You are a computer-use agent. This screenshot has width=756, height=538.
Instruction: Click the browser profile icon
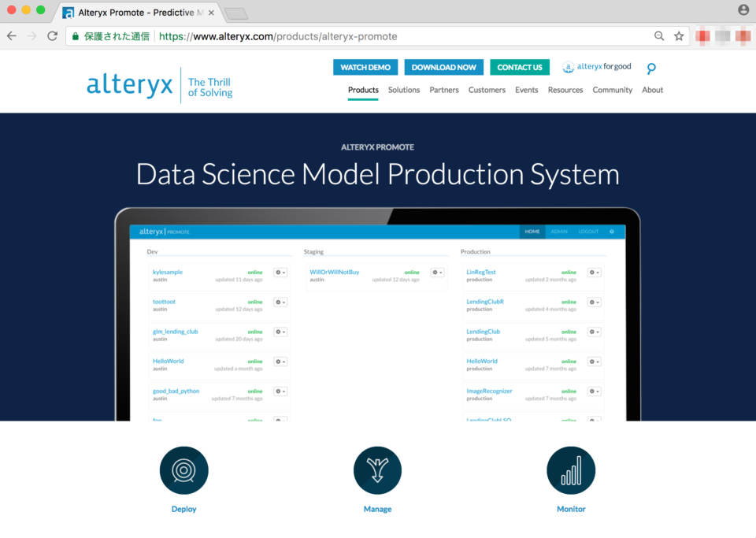(x=745, y=11)
